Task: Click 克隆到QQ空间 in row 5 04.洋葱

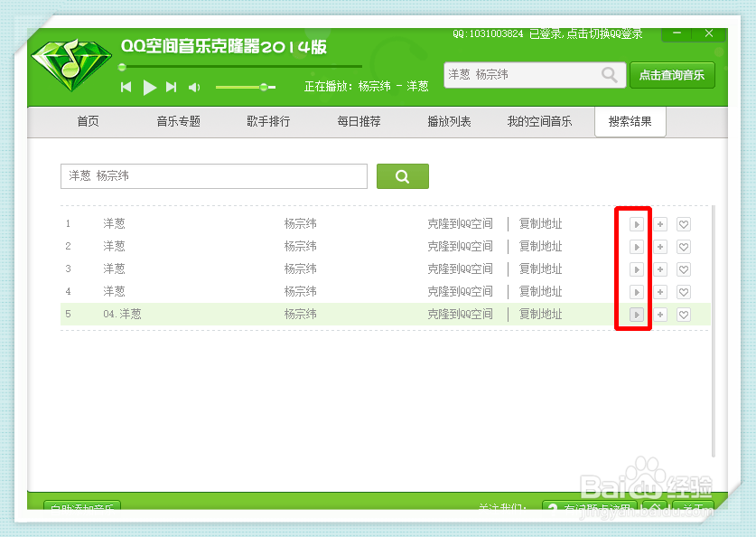Action: [x=460, y=314]
